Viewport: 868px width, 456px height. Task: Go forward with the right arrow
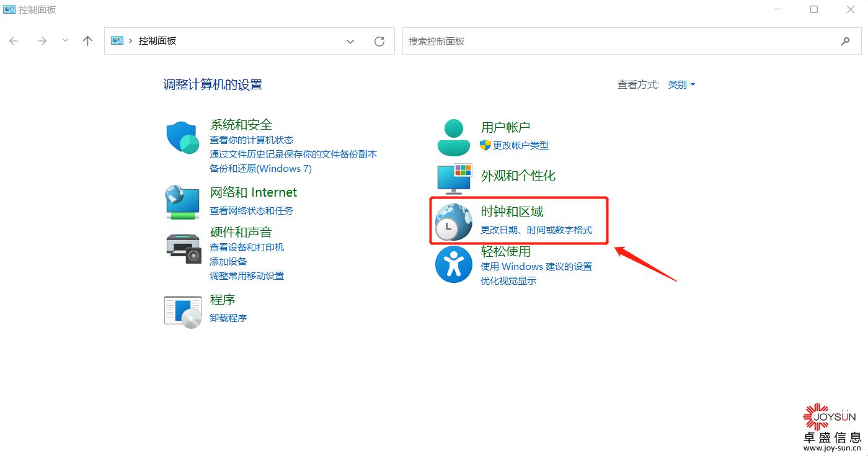coord(42,41)
